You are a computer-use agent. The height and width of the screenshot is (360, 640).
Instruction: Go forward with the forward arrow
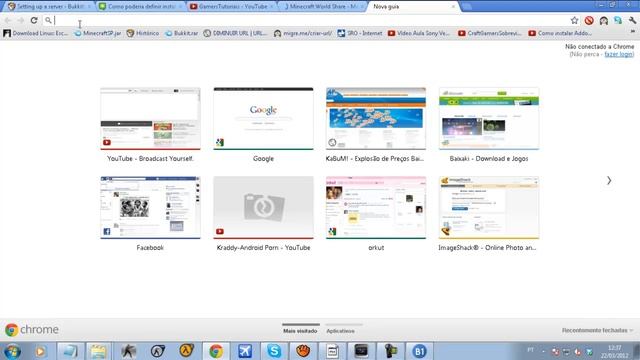coord(20,20)
